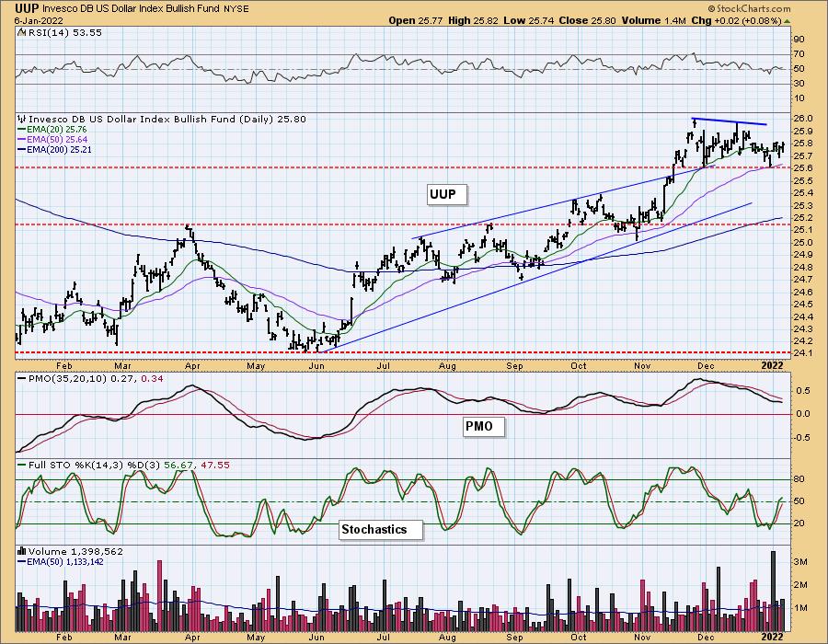Click the 25.6 price axis label

[802, 167]
